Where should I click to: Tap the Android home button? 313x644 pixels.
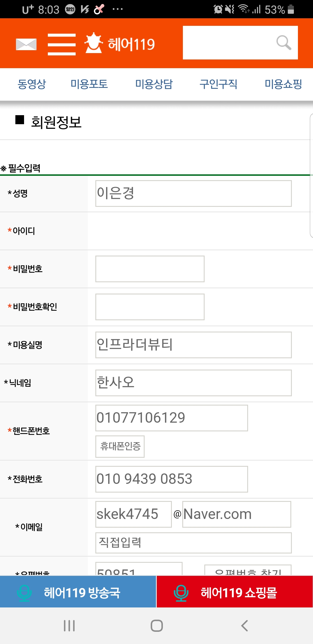[156, 625]
